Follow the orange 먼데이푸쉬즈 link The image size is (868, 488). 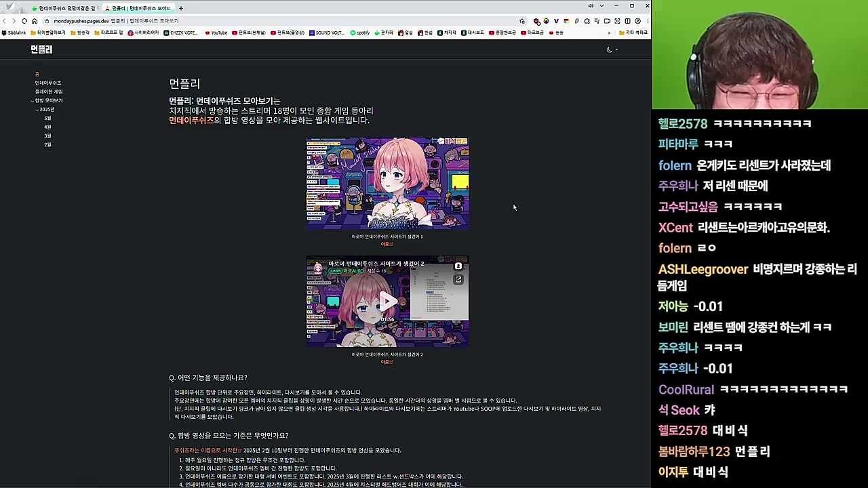point(191,120)
